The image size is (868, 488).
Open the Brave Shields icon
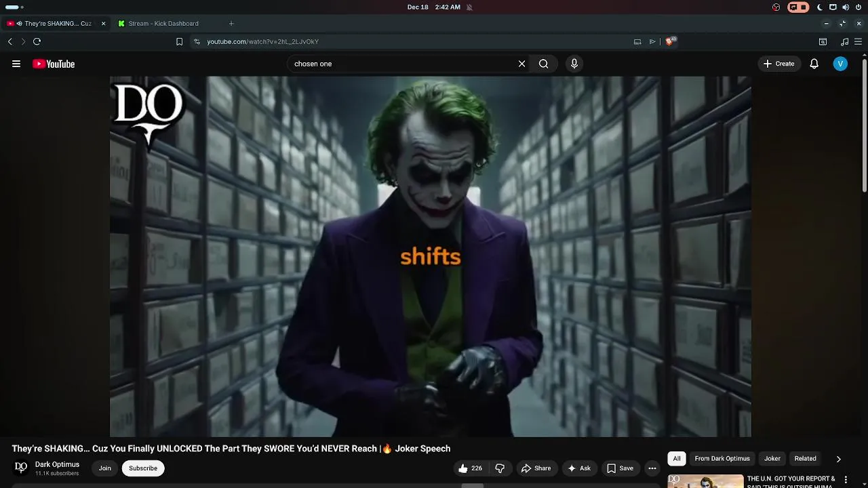pyautogui.click(x=670, y=41)
